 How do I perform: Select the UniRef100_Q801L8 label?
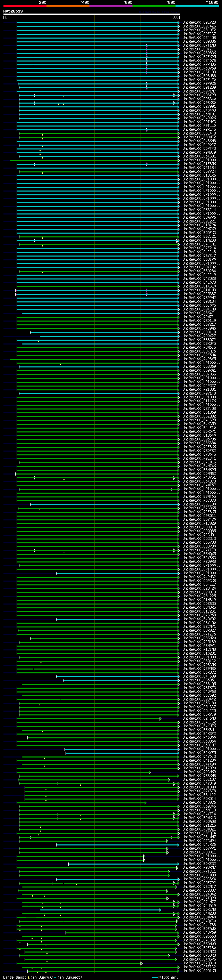[x=199, y=332]
